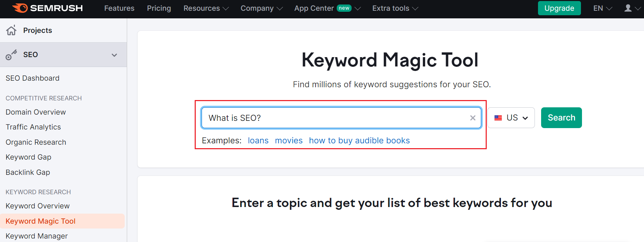Screen dimensions: 644x242
Task: Expand the Resources menu
Action: [206, 8]
